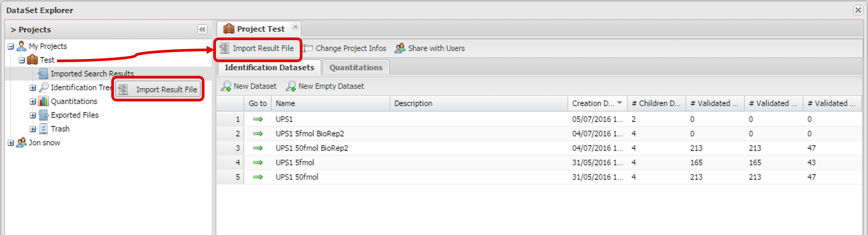The height and width of the screenshot is (235, 868).
Task: Click the New Dataset icon
Action: tap(226, 86)
